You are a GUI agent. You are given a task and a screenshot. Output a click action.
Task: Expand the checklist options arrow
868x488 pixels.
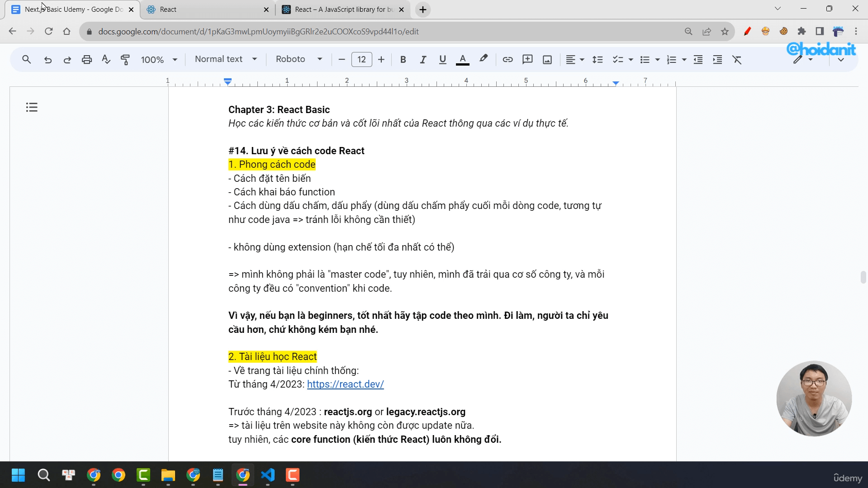tap(631, 60)
